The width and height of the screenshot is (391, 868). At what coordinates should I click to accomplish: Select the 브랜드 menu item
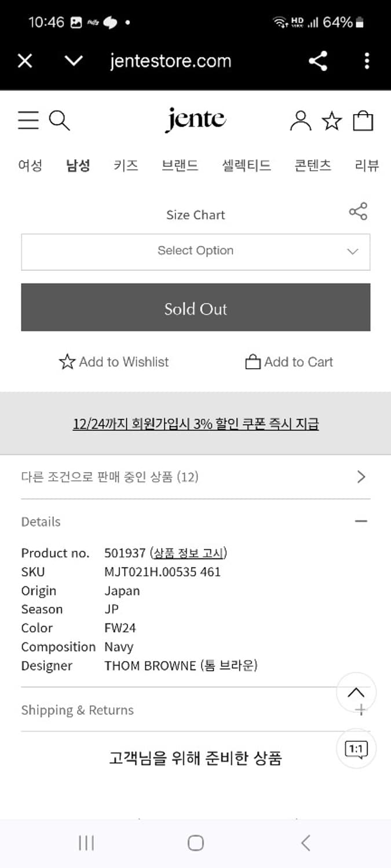click(180, 165)
